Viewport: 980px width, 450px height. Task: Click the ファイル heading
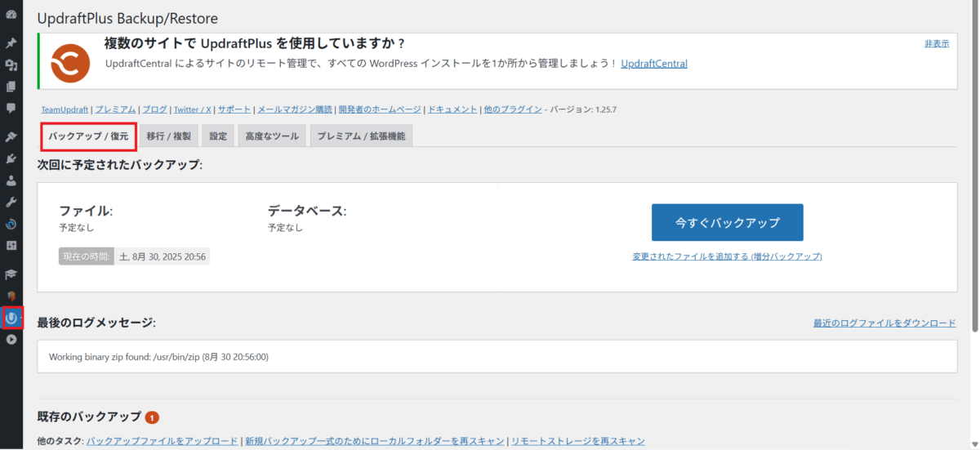coord(86,211)
